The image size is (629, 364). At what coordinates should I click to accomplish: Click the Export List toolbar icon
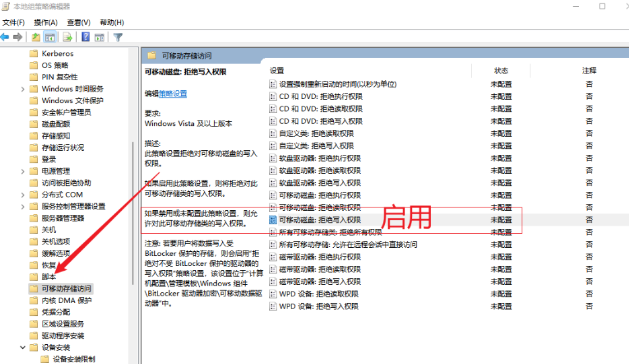coord(67,37)
